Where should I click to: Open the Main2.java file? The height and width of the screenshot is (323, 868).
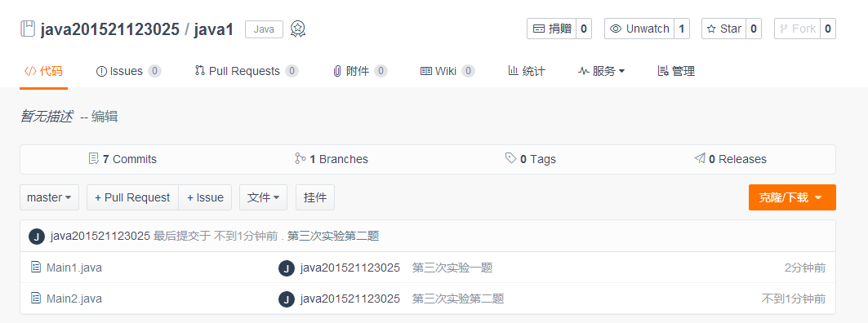(x=74, y=299)
